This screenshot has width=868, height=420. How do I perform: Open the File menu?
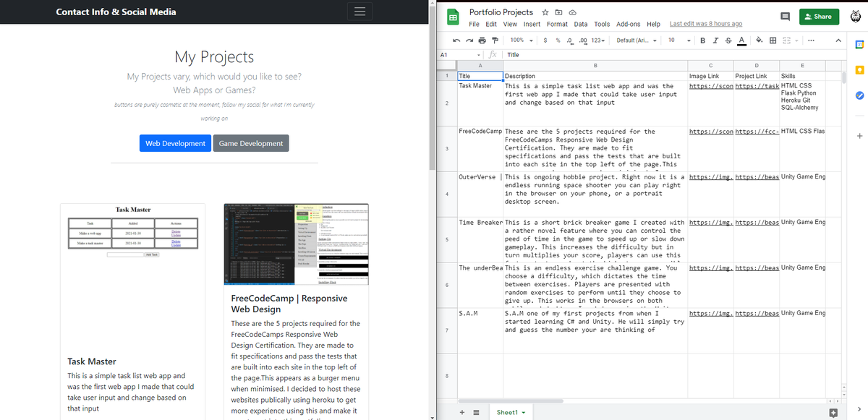click(x=475, y=24)
